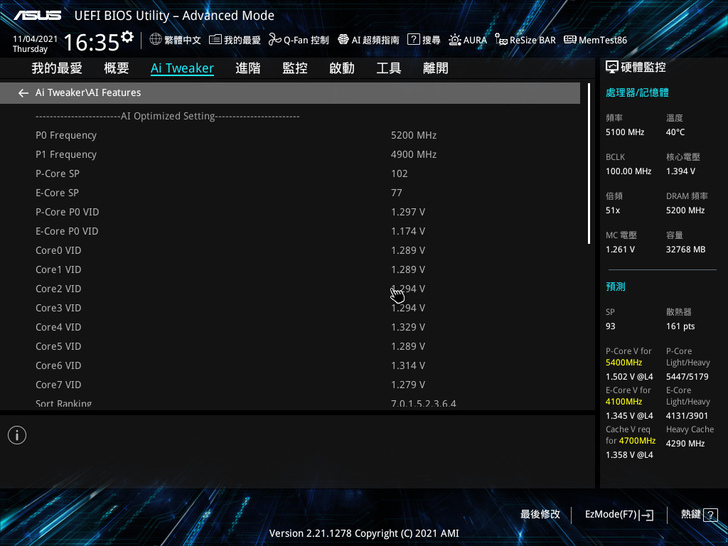Switch to 概要 tab
Viewport: 728px width, 546px height.
click(116, 68)
